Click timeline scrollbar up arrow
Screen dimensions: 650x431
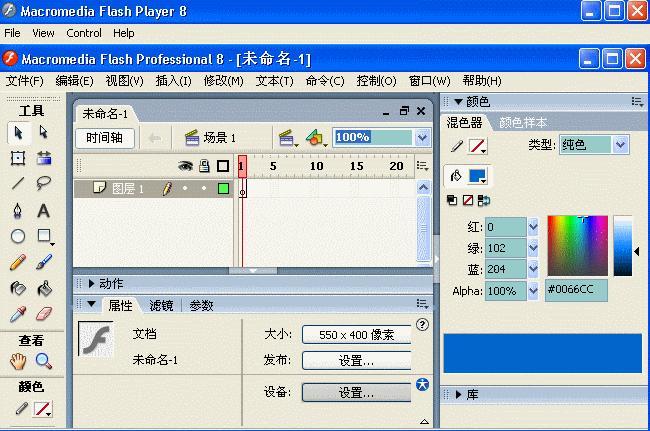click(423, 187)
